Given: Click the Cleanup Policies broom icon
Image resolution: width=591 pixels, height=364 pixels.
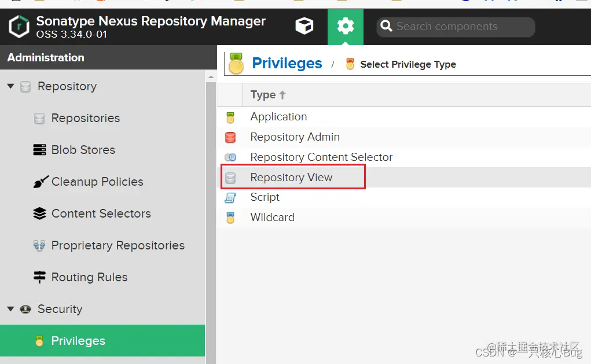Looking at the screenshot, I should (x=41, y=182).
